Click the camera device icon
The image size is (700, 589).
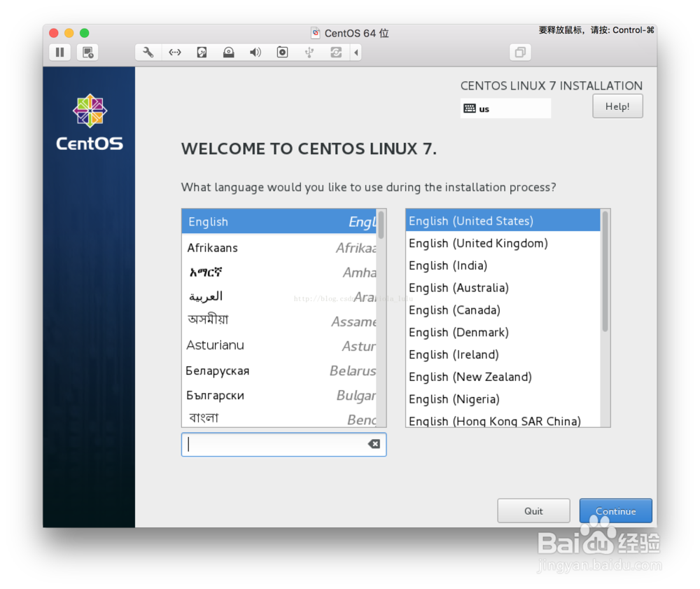(282, 53)
